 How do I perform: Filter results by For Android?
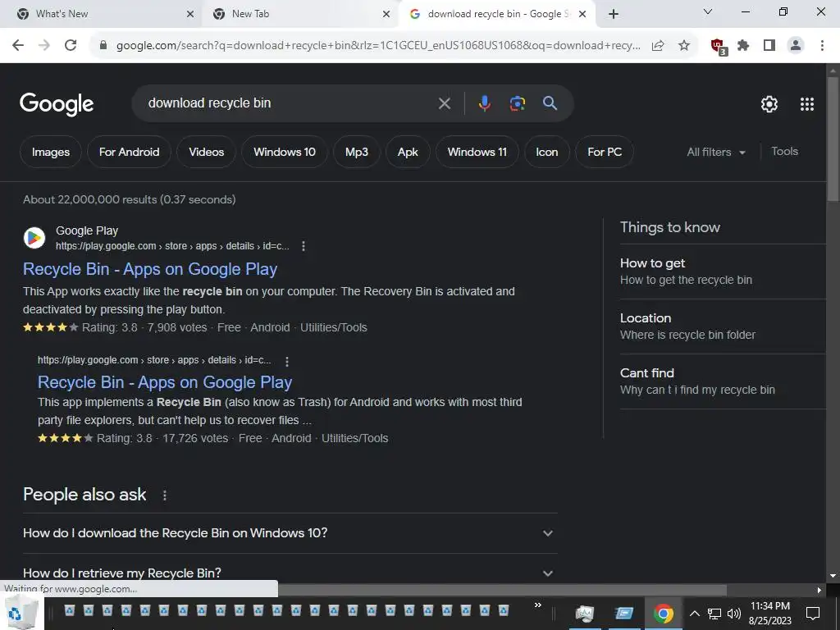(129, 152)
